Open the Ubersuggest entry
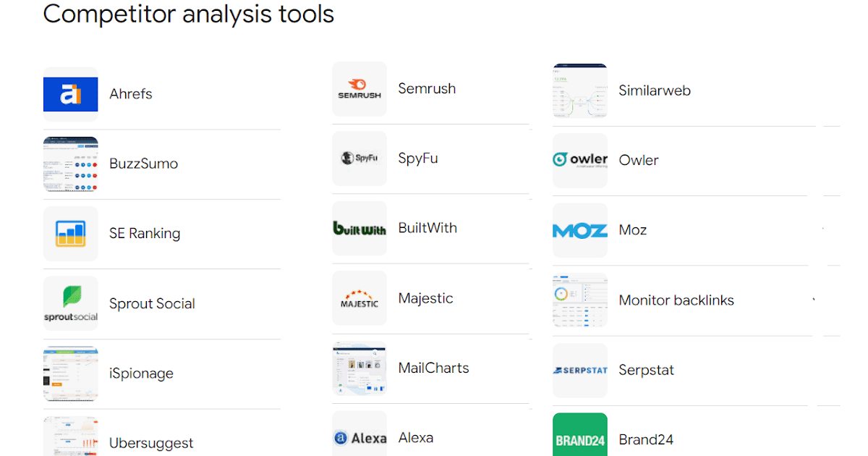868x456 pixels. 150,442
